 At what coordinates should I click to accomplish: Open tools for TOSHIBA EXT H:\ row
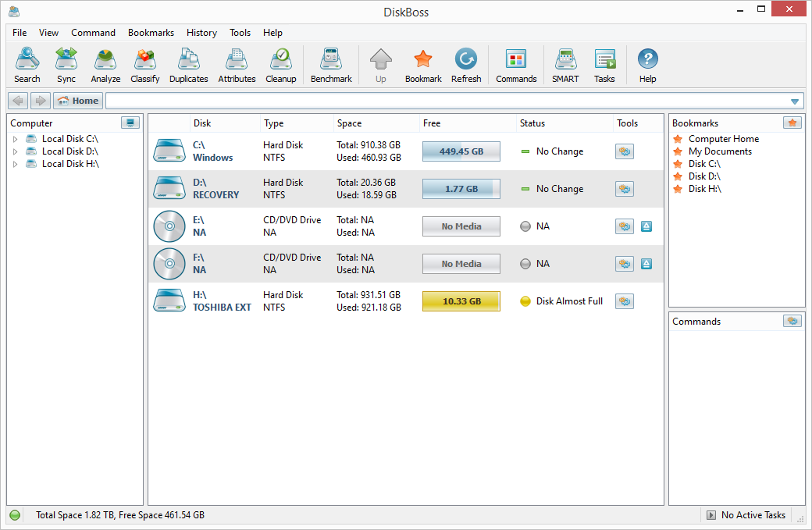[625, 301]
